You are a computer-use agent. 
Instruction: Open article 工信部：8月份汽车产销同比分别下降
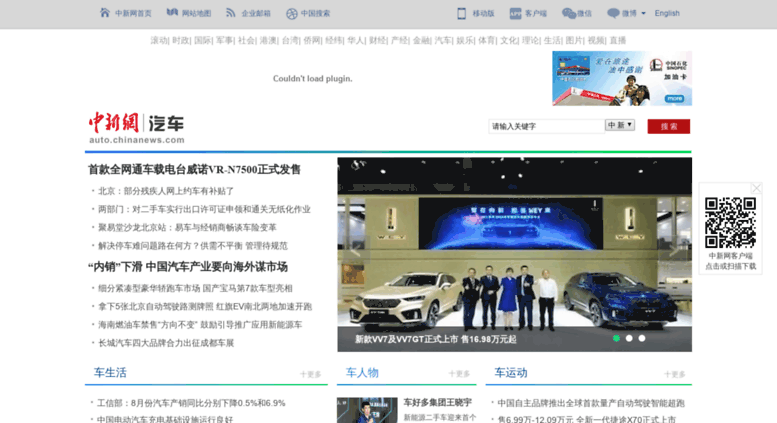pos(191,403)
